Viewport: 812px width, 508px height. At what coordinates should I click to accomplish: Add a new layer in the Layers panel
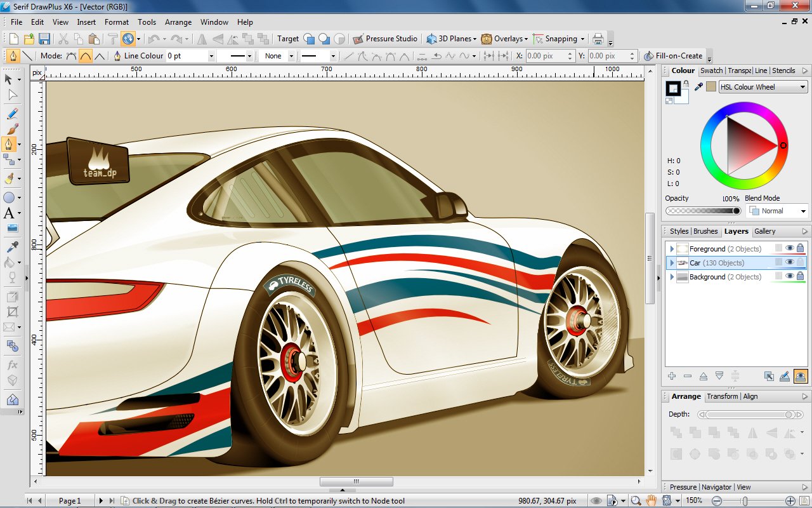[672, 376]
